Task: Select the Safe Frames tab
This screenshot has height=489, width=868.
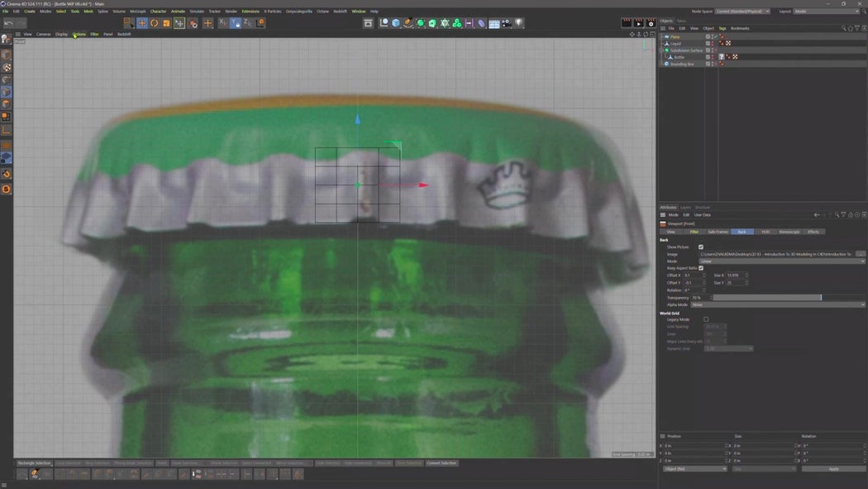Action: point(718,232)
